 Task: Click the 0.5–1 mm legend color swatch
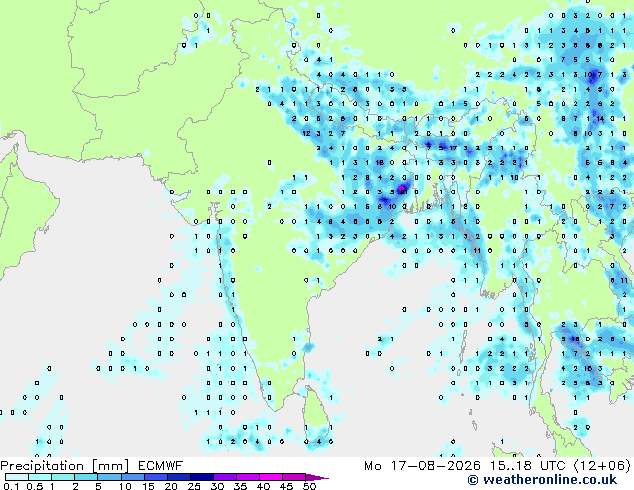(x=40, y=477)
